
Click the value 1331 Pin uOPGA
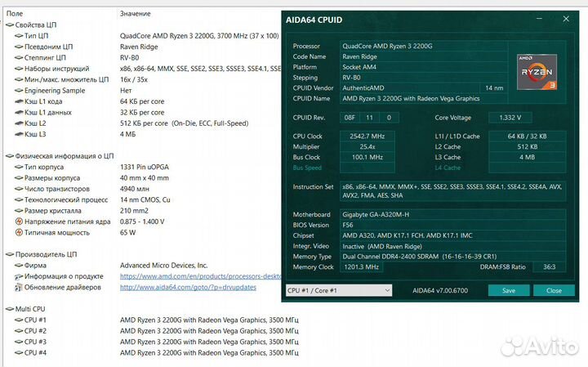click(145, 167)
